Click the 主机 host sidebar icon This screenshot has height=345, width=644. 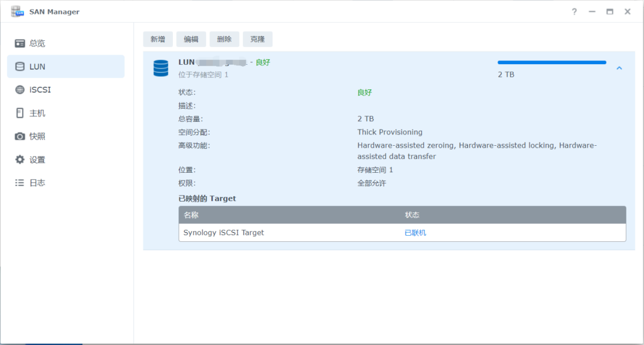pos(19,113)
